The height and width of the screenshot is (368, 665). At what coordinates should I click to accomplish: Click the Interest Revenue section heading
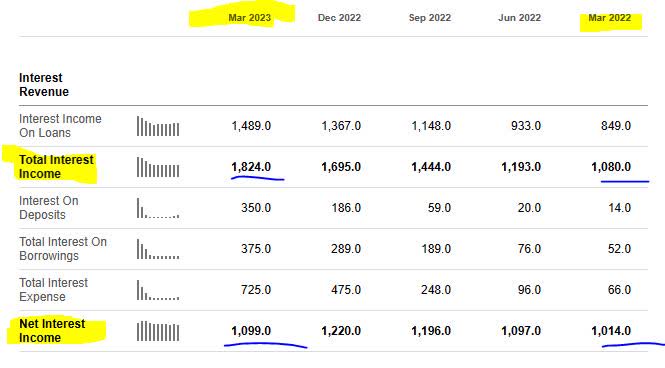(44, 85)
